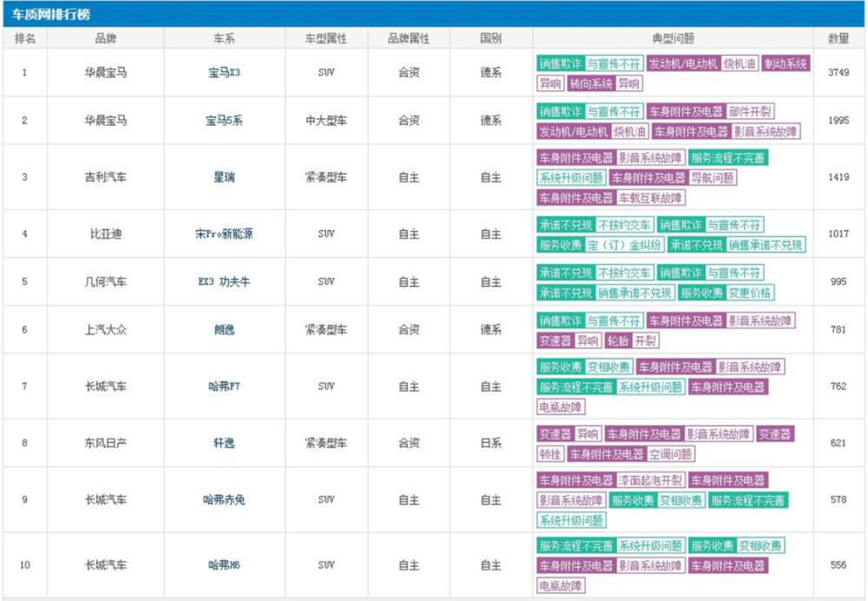Click rank number 10 cell

pos(25,565)
